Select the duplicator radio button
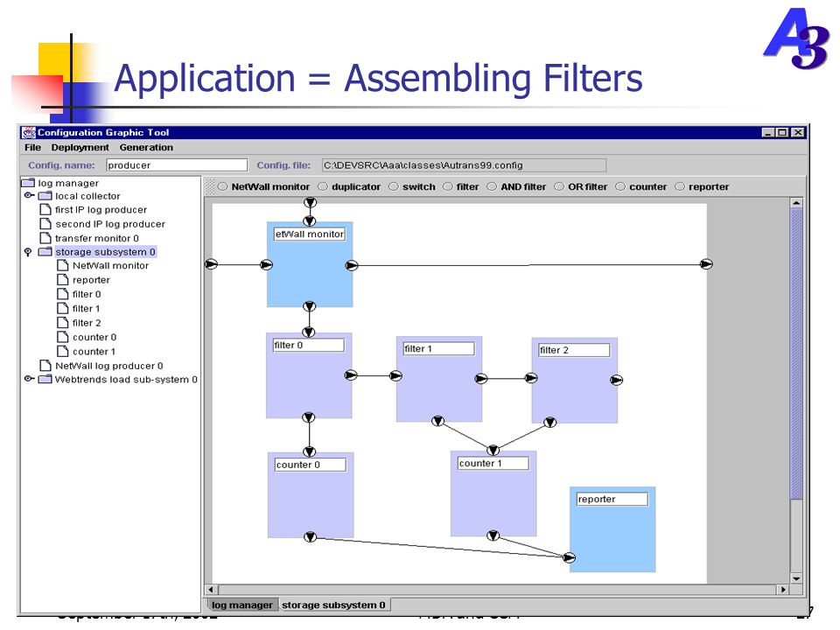Screen dimensions: 840x630 point(323,186)
